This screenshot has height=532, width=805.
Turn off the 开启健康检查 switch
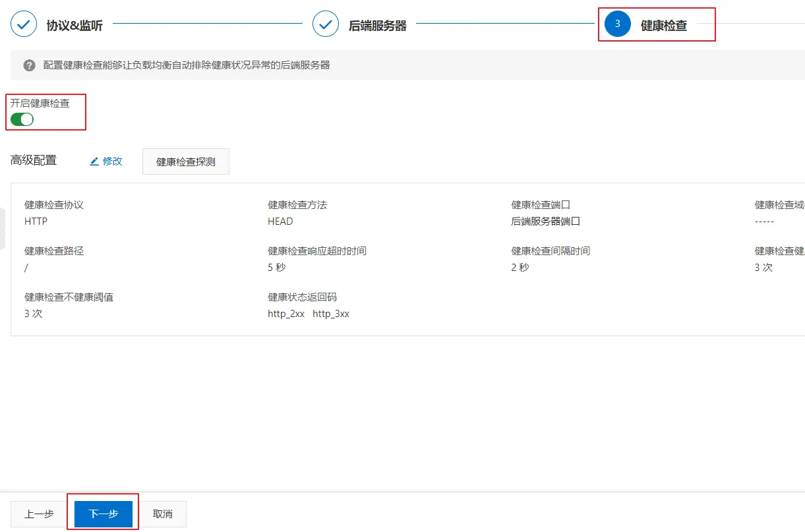pos(22,119)
